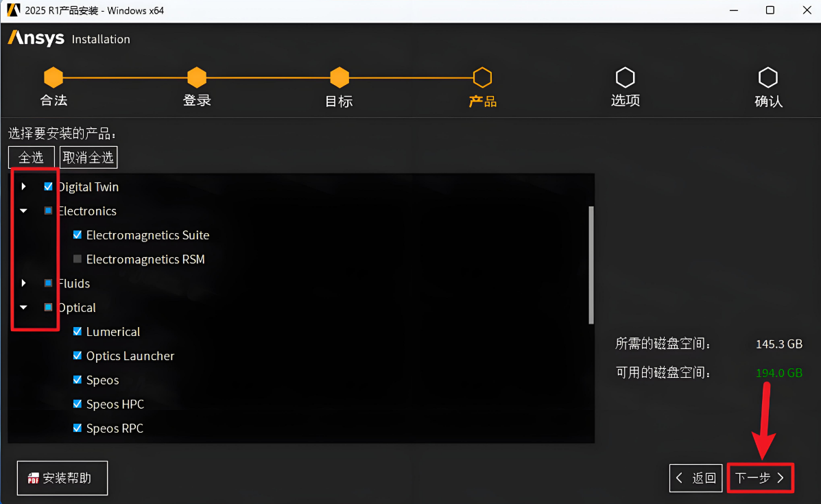The image size is (821, 504).
Task: Toggle the Fluids group checkbox
Action: pos(48,283)
